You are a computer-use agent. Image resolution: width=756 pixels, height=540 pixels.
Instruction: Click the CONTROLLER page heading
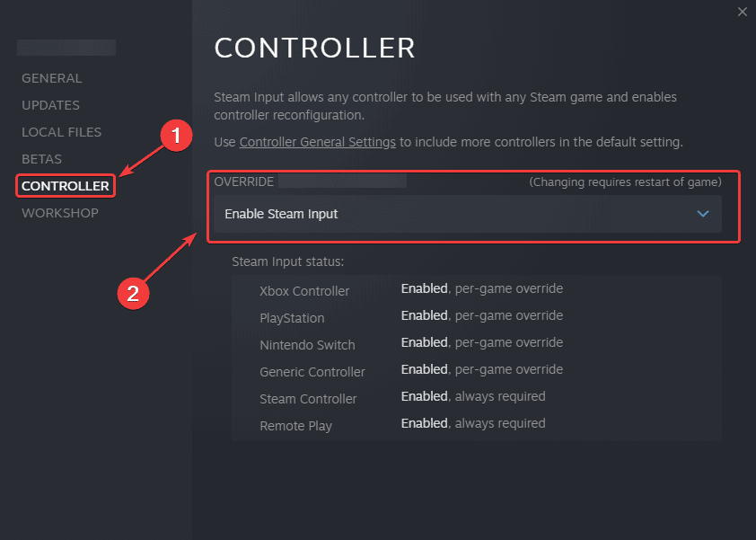[x=314, y=48]
